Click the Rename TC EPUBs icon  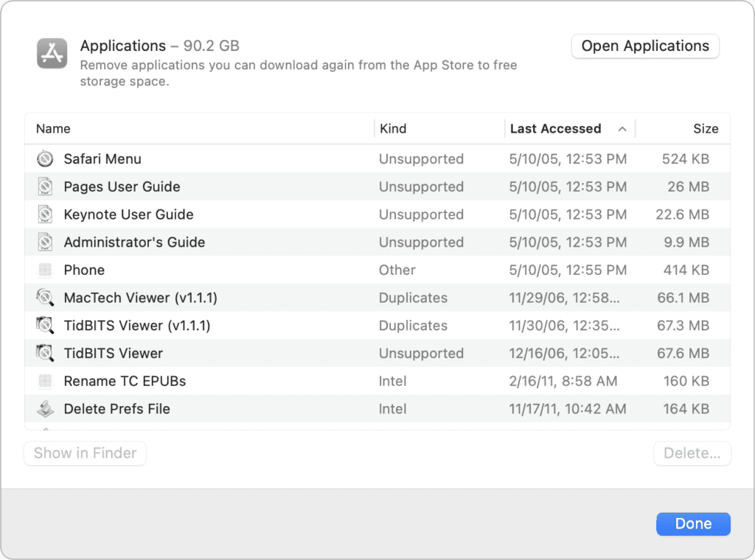coord(45,381)
